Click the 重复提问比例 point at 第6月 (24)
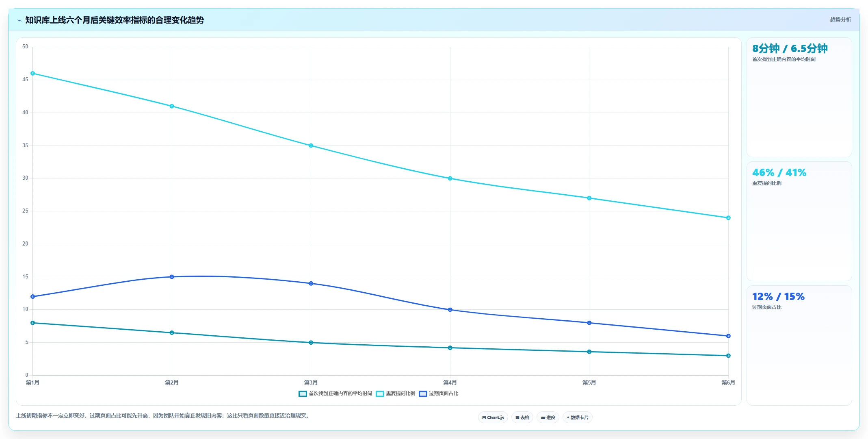868x439 pixels. (x=728, y=218)
